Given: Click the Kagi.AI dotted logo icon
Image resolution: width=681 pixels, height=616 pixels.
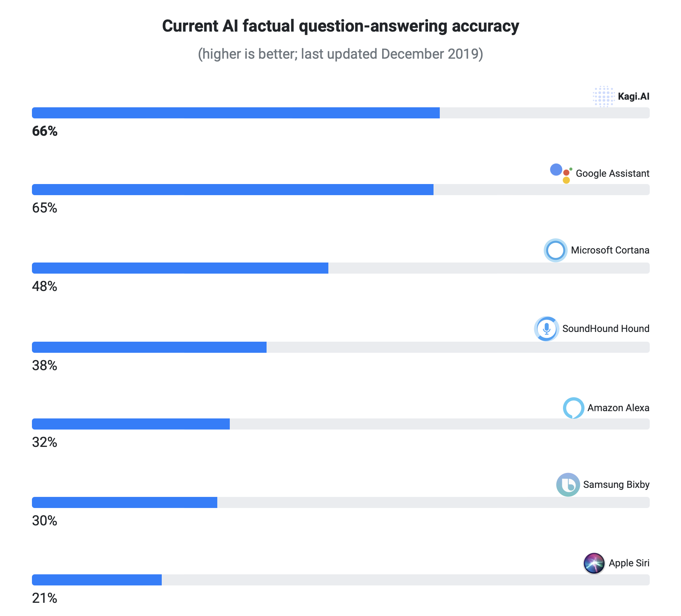Looking at the screenshot, I should point(604,96).
